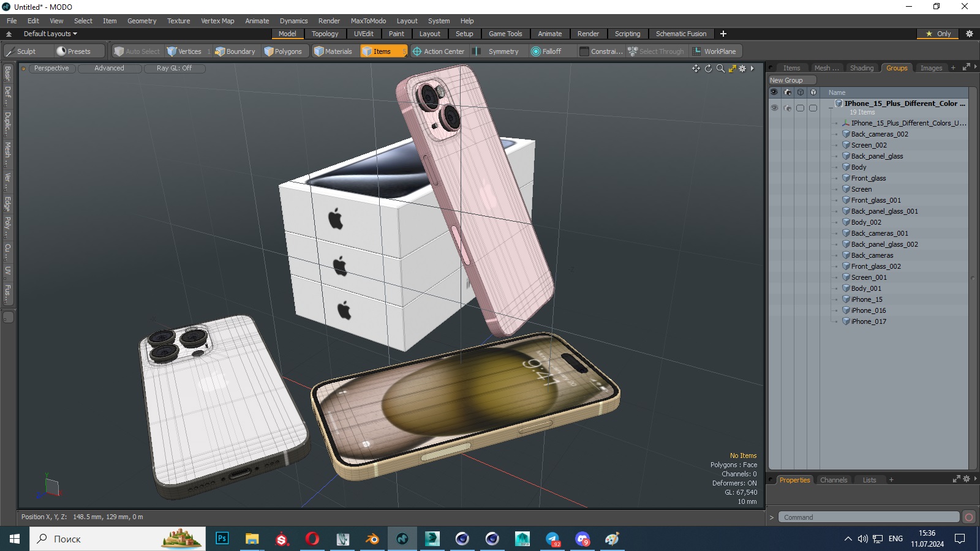The height and width of the screenshot is (551, 980).
Task: Open the Geometry menu
Action: (142, 21)
